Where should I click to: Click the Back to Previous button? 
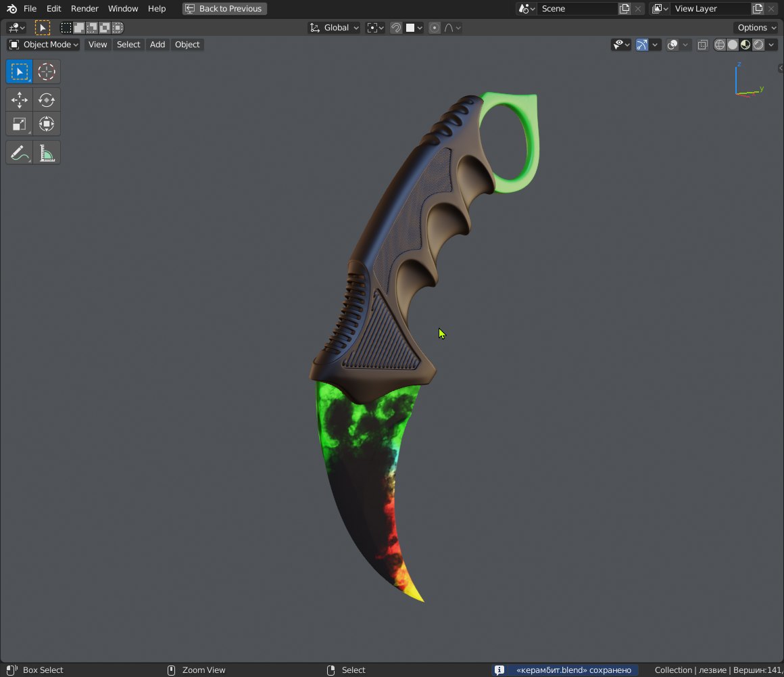pos(224,9)
